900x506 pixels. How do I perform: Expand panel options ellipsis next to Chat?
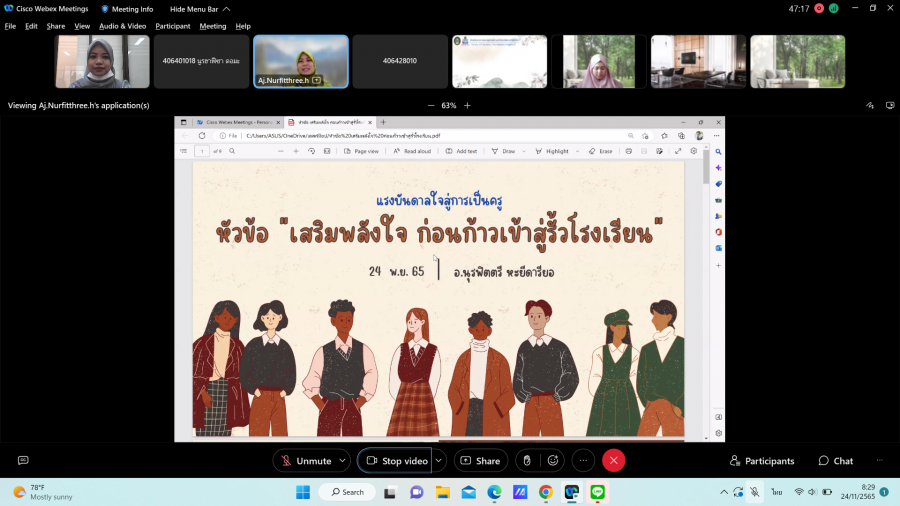click(880, 461)
